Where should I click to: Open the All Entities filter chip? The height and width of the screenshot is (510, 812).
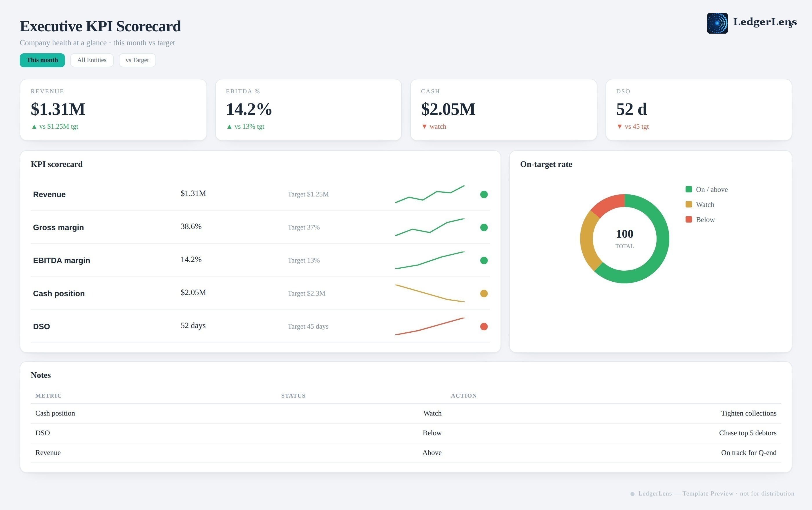point(92,60)
